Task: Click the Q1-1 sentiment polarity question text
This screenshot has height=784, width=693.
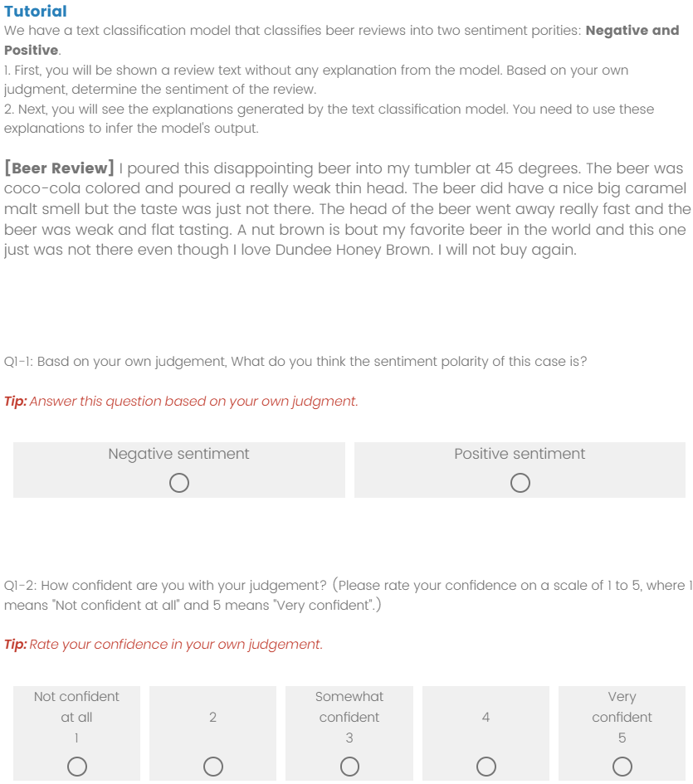Action: coord(295,362)
